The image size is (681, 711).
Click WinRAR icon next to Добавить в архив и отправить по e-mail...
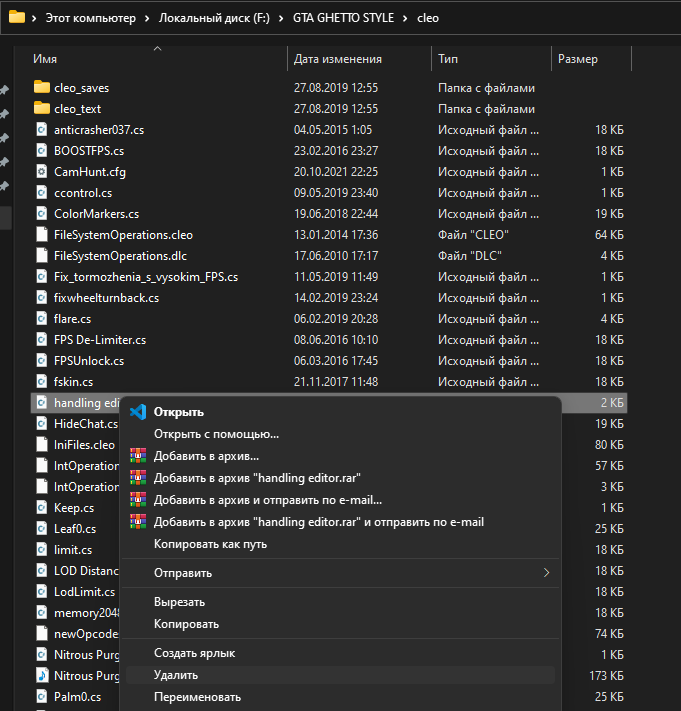click(x=138, y=500)
